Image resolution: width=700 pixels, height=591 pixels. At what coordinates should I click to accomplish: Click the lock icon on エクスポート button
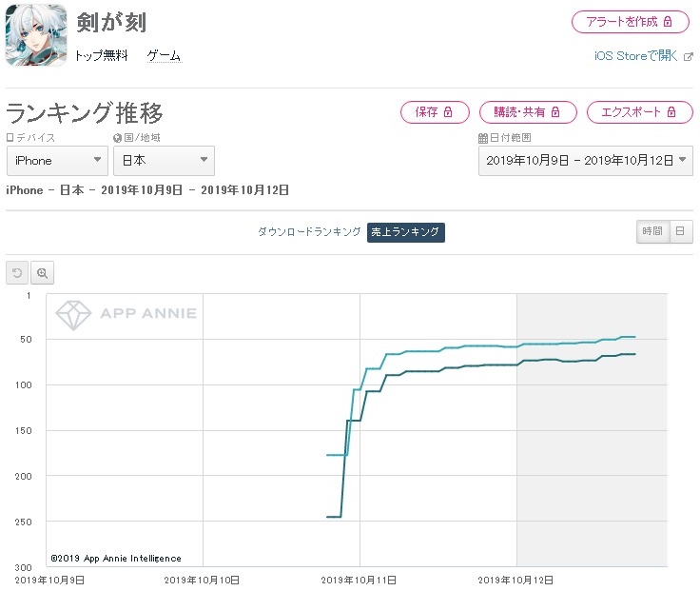coord(671,111)
